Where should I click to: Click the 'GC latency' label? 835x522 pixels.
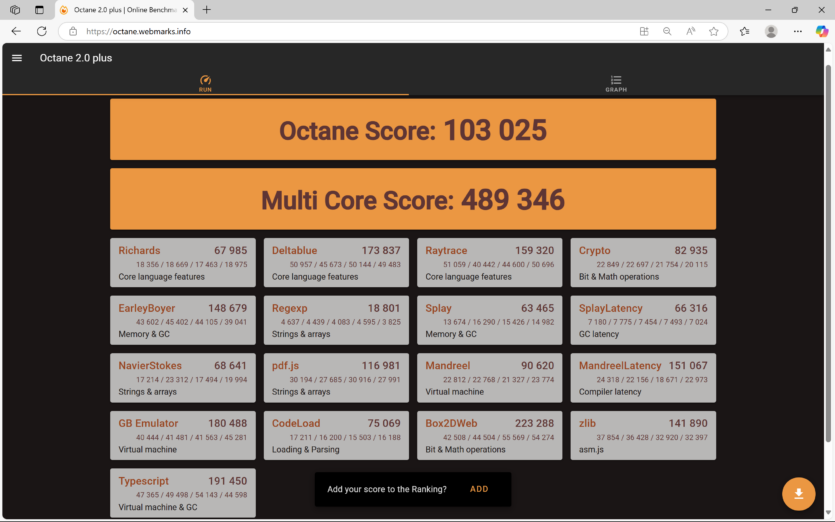click(x=599, y=335)
